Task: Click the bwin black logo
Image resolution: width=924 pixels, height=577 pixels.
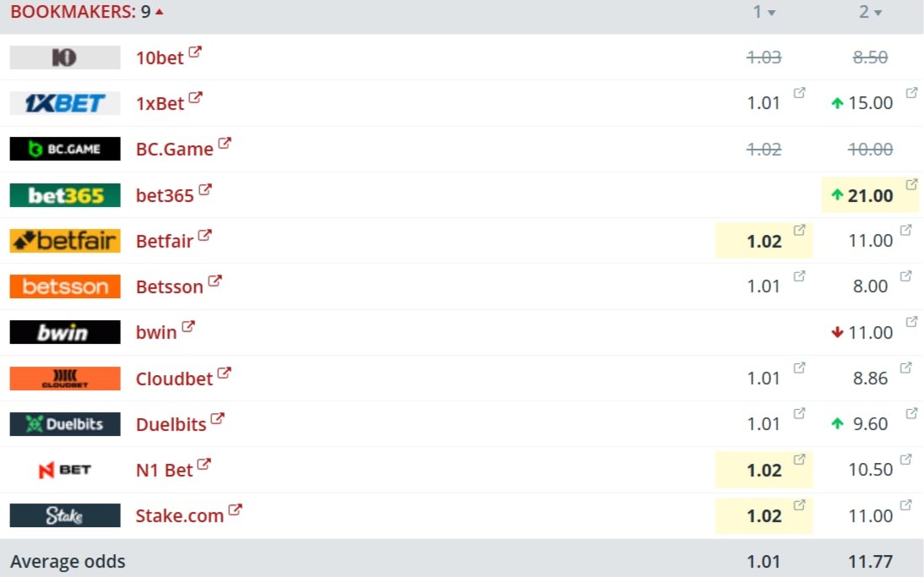Action: 65,332
